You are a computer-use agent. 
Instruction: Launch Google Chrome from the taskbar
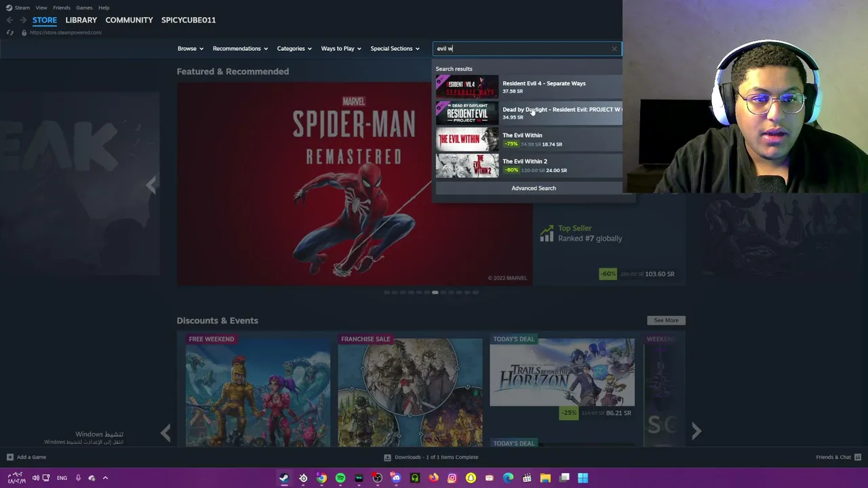point(321,478)
